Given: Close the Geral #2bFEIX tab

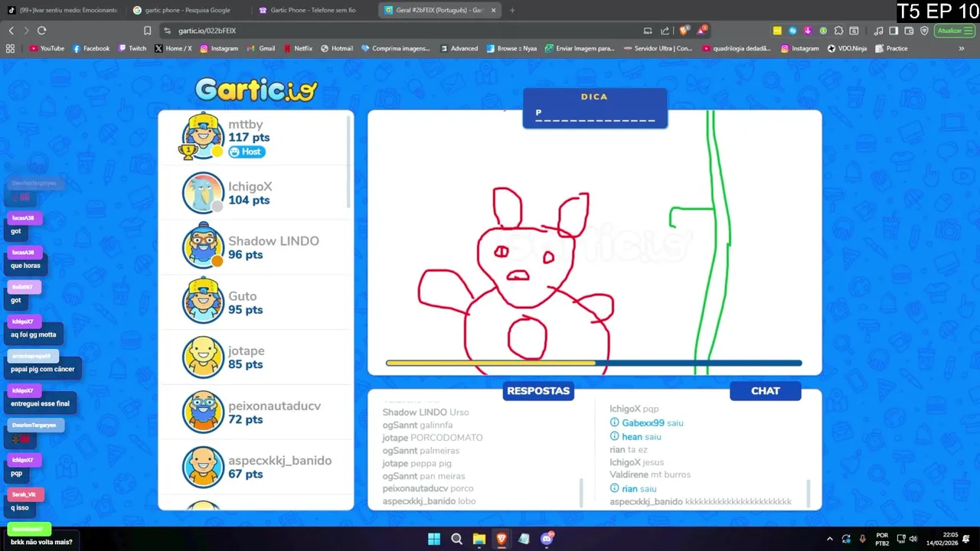Looking at the screenshot, I should (493, 10).
